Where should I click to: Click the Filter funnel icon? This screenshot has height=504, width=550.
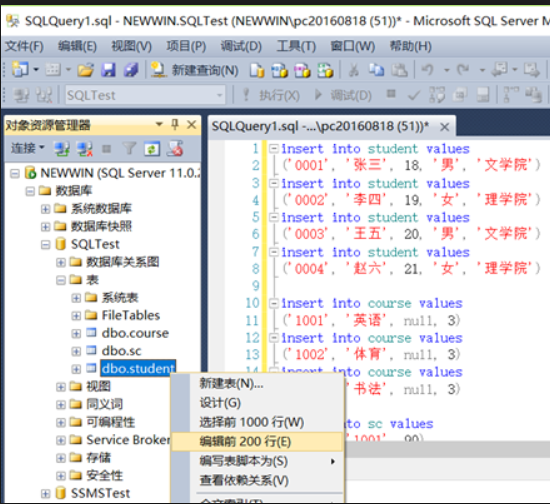(x=129, y=149)
